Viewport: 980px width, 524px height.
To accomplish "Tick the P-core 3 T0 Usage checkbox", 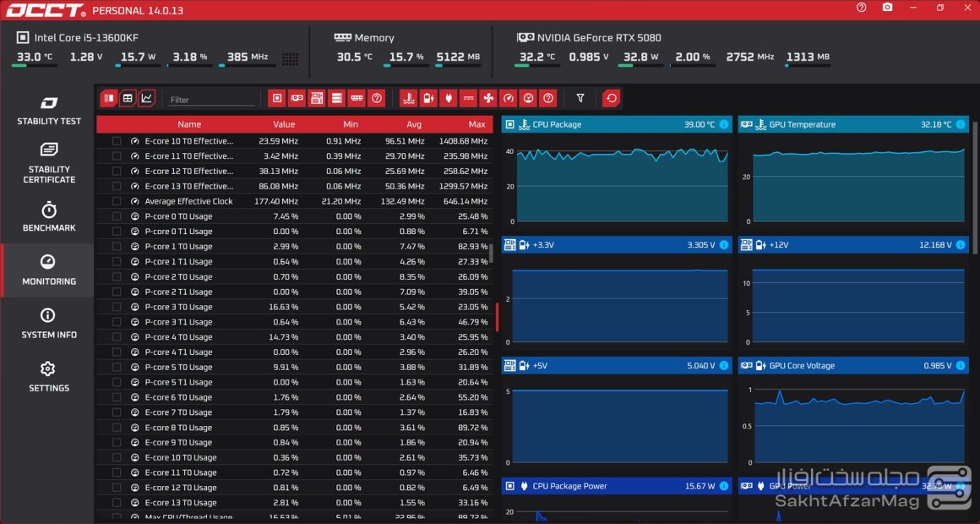I will pos(117,307).
